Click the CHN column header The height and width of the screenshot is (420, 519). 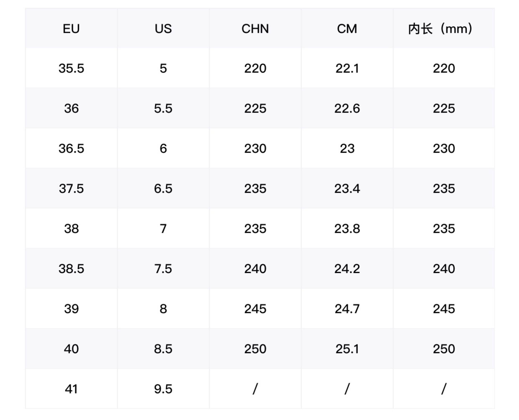click(255, 29)
